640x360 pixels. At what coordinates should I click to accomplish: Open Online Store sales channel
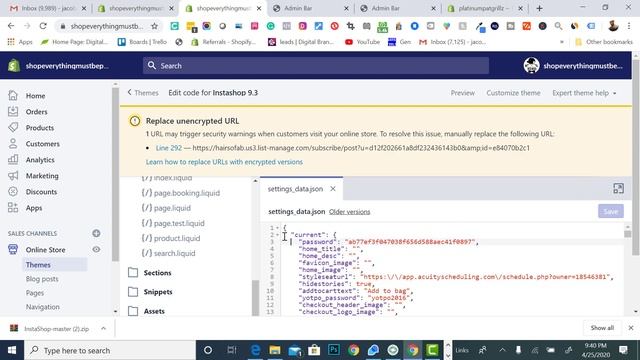pos(45,249)
